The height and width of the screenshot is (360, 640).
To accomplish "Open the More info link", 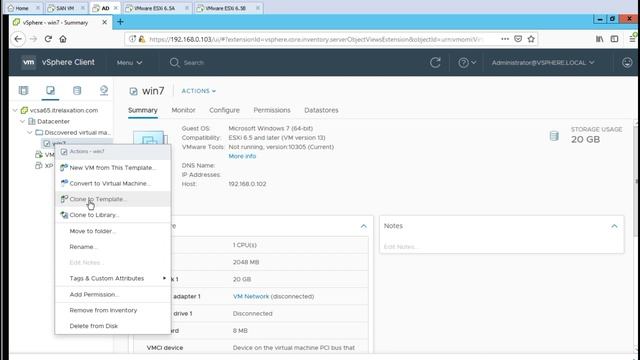I will point(242,156).
